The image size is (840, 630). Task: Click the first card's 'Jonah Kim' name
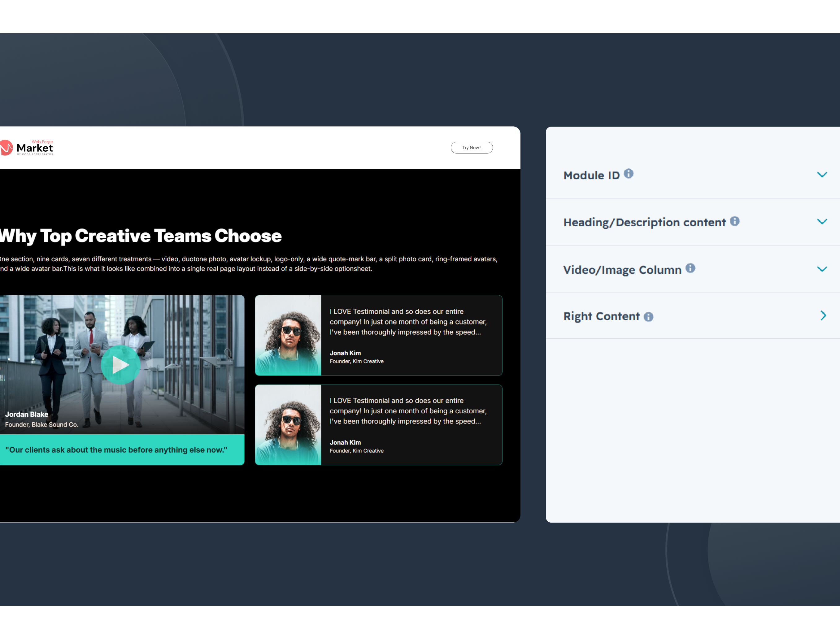pos(345,353)
